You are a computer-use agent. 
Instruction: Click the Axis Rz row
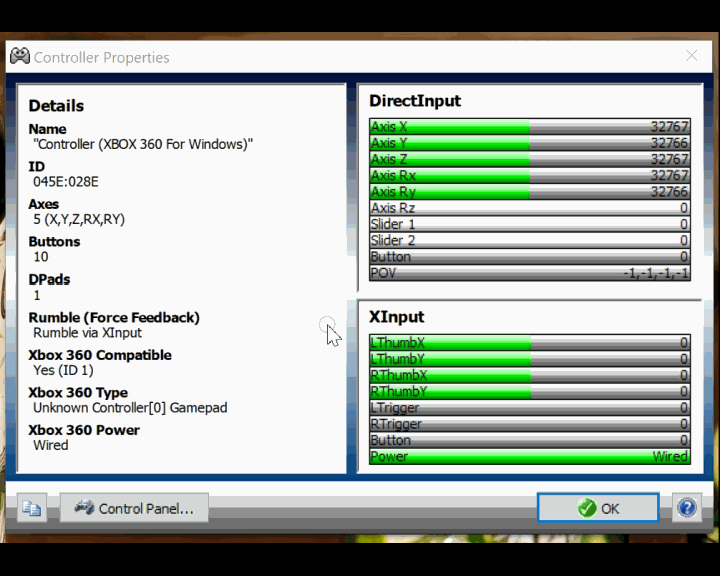(530, 208)
